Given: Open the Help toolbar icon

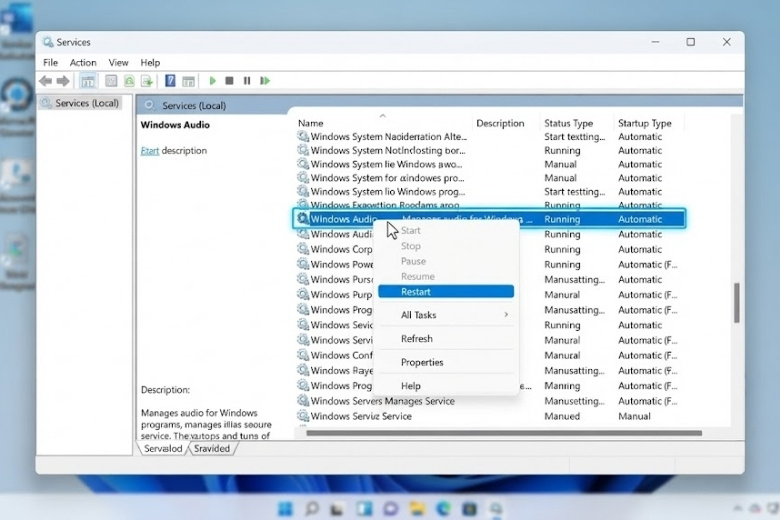Looking at the screenshot, I should coord(170,81).
